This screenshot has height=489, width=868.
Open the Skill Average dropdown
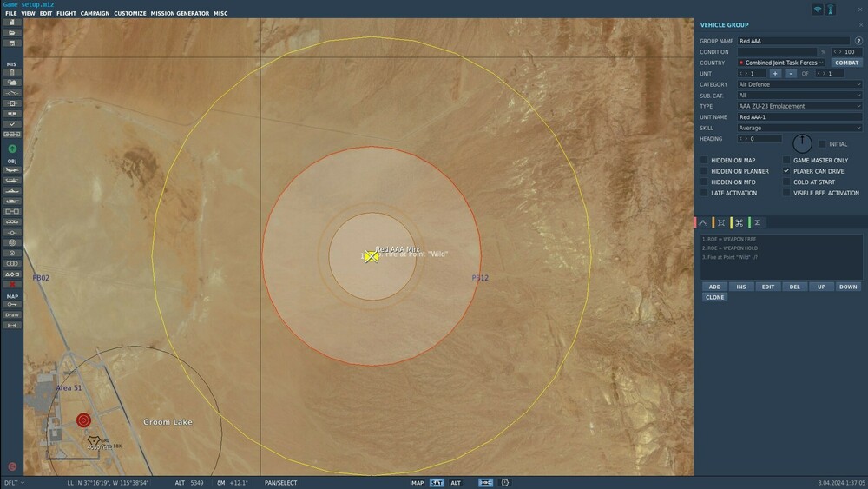799,128
